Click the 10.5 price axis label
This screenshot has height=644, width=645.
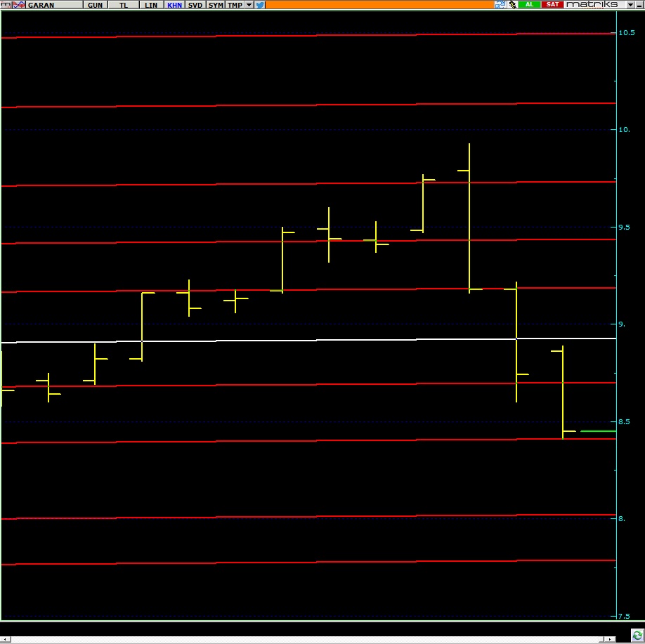coord(627,32)
